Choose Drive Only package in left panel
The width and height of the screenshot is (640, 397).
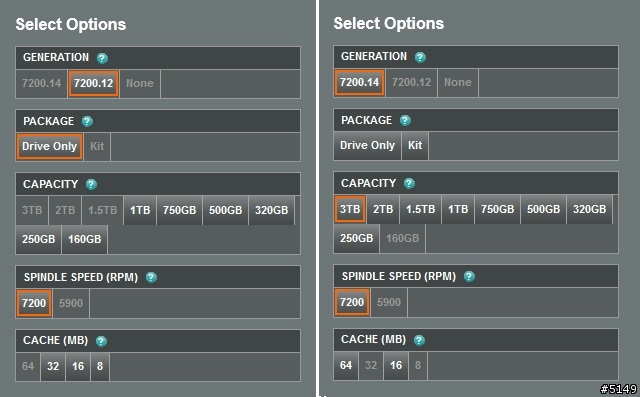coord(49,146)
